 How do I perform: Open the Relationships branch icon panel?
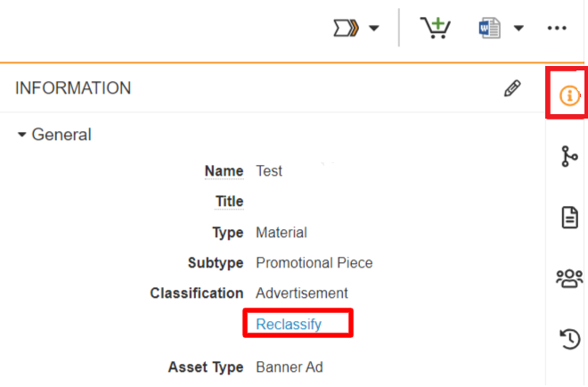pos(568,156)
